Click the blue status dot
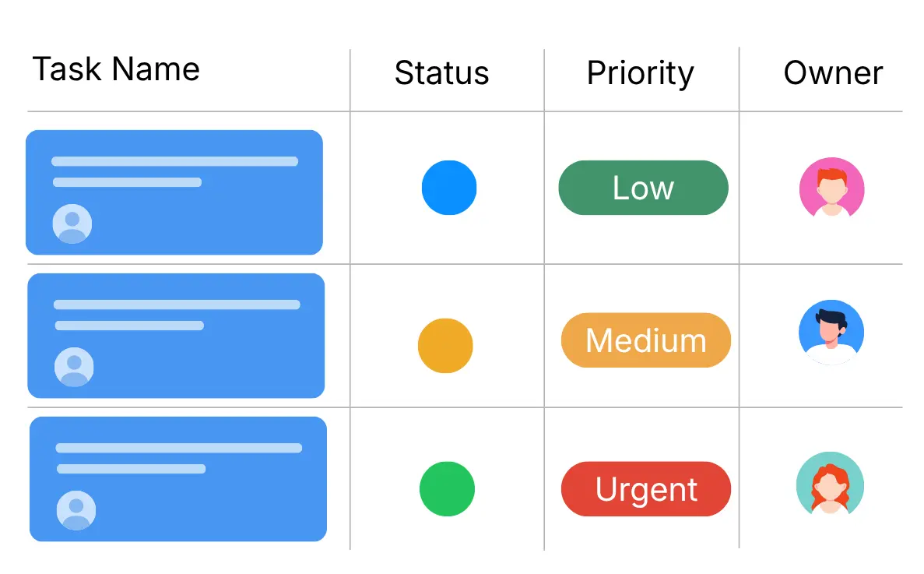The image size is (924, 574). click(449, 188)
